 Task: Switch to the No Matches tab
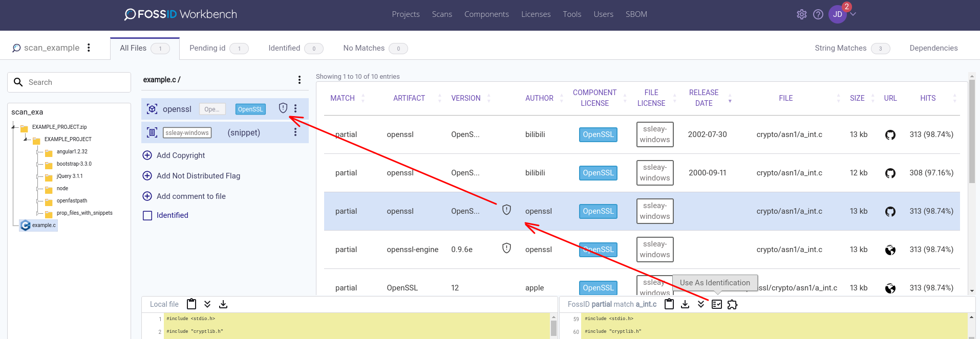(x=375, y=48)
